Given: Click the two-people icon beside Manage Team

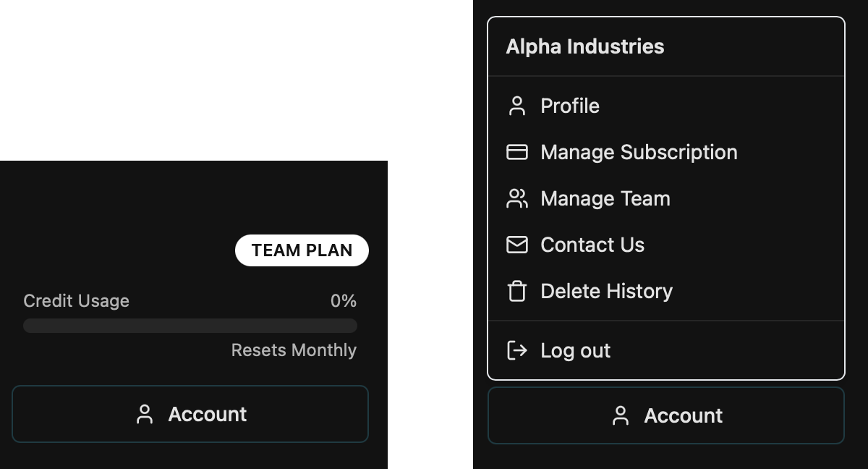Looking at the screenshot, I should (x=517, y=198).
